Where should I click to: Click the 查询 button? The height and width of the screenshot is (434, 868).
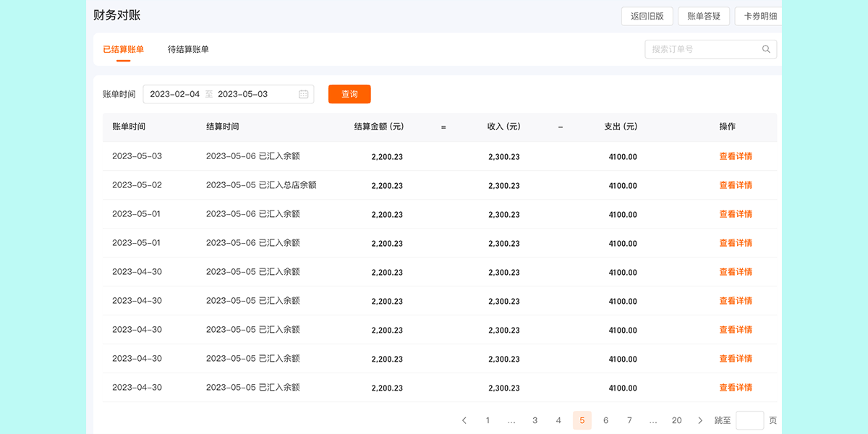click(349, 94)
